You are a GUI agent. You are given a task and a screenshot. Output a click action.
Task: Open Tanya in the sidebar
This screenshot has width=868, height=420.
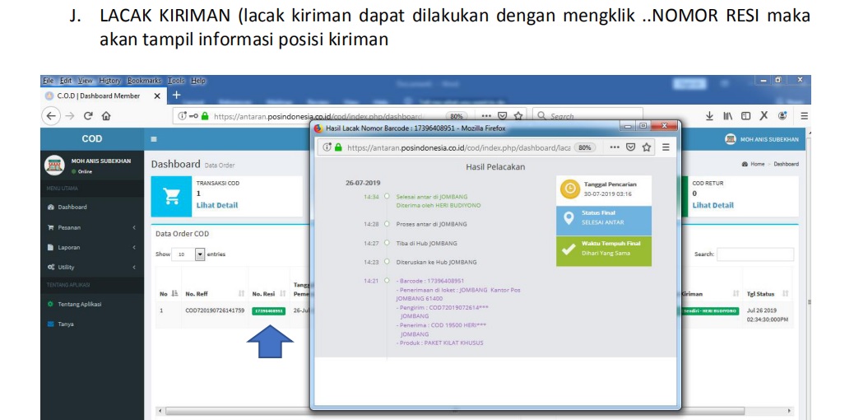pos(65,324)
